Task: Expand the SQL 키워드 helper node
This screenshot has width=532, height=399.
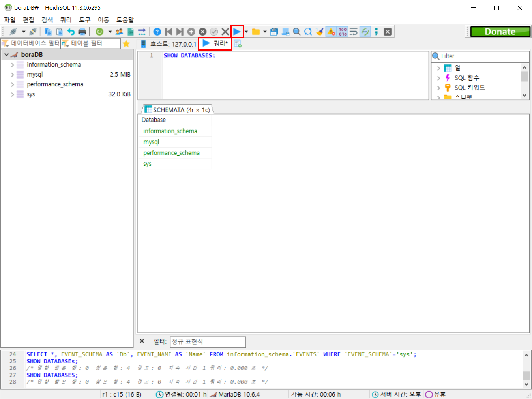Action: (438, 88)
